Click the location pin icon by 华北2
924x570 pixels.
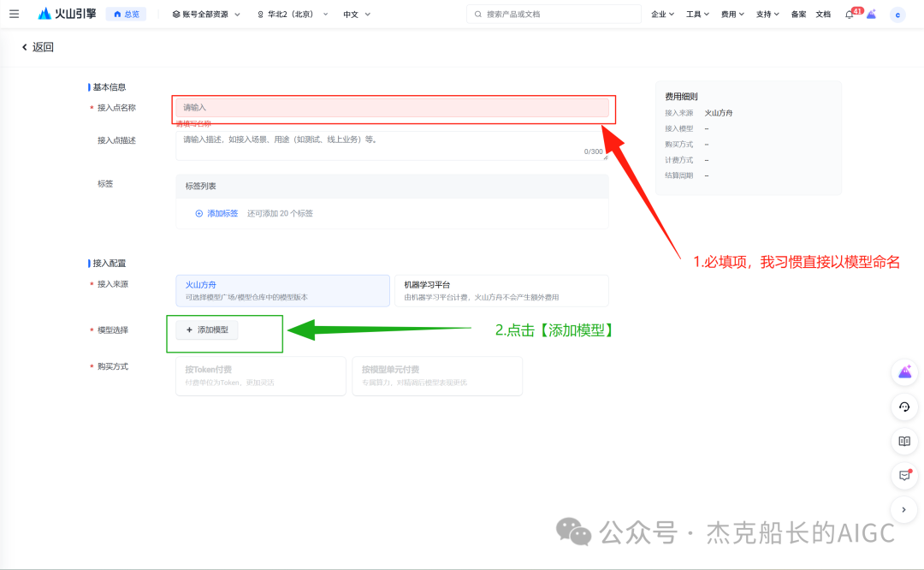(260, 15)
